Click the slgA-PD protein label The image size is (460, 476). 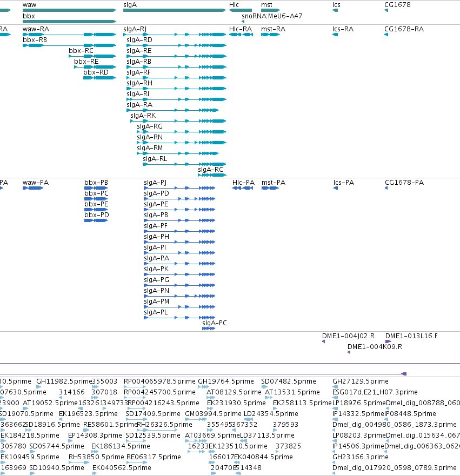(156, 193)
